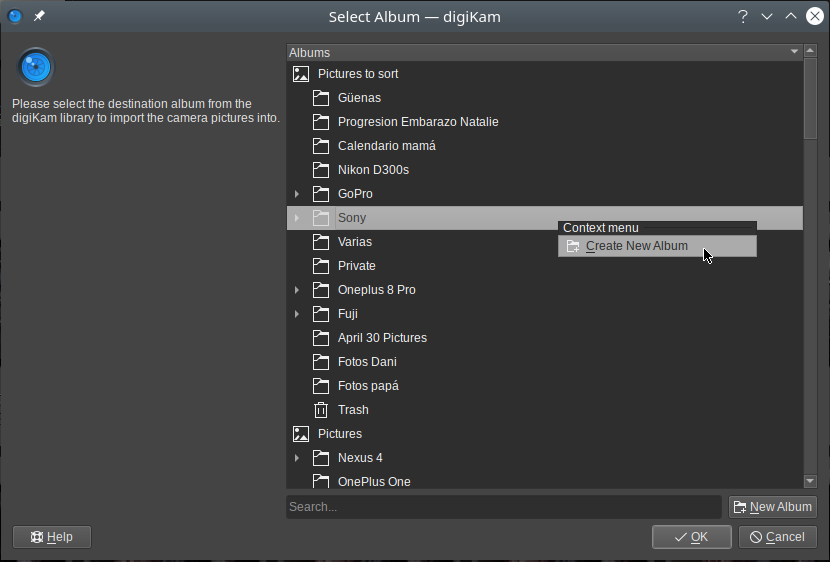Click the OnePlus One folder icon
Viewport: 830px width, 562px height.
tap(321, 481)
